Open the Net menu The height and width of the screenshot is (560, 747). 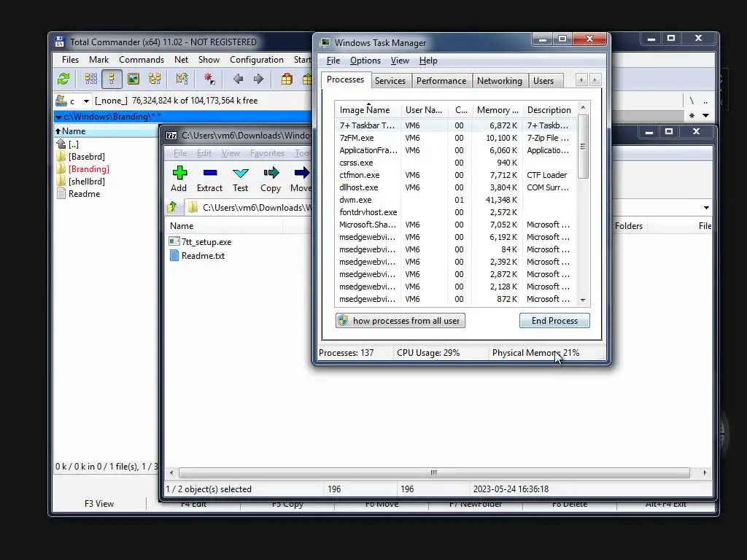click(x=181, y=60)
